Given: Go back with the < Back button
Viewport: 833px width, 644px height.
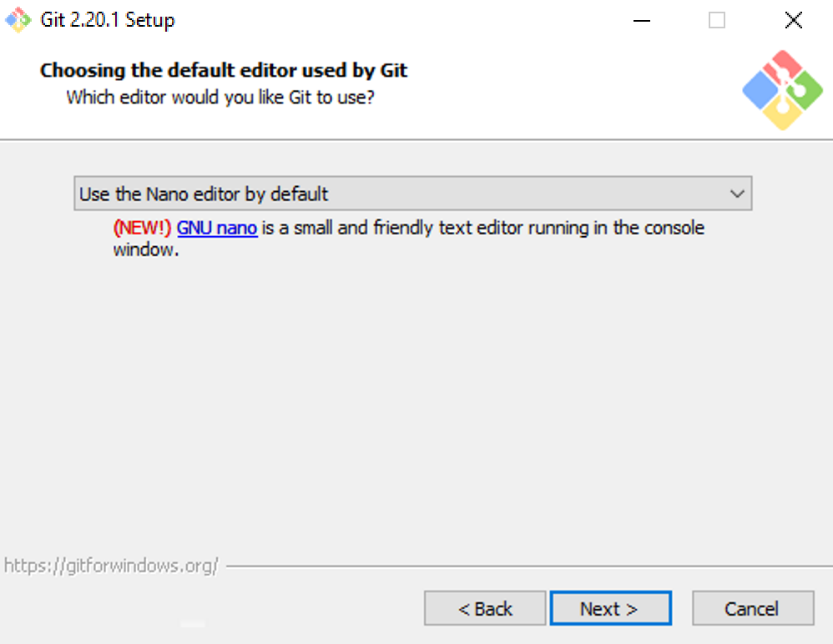Looking at the screenshot, I should coord(484,608).
